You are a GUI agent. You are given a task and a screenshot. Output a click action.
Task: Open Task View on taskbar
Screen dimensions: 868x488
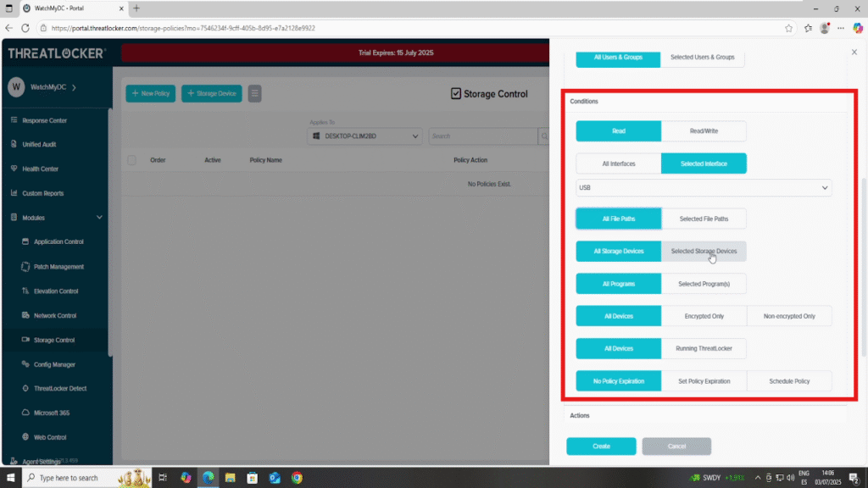click(x=163, y=478)
